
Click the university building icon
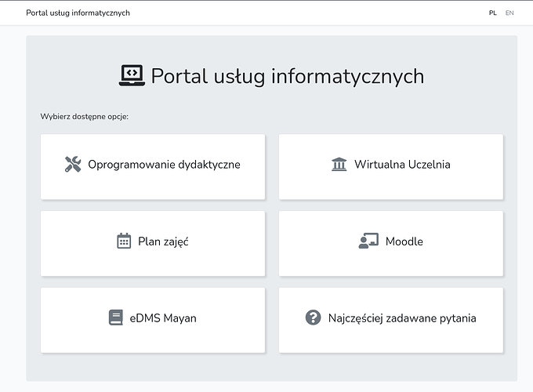coord(339,164)
